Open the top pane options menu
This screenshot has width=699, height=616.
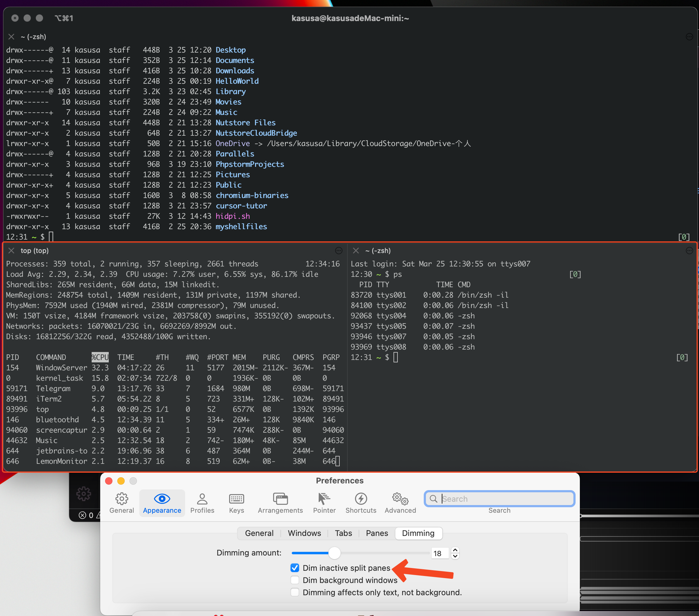(339, 251)
